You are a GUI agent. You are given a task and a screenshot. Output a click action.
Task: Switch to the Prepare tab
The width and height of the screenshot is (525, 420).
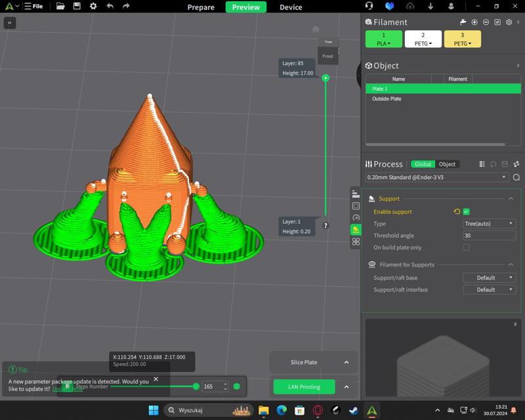(x=201, y=7)
